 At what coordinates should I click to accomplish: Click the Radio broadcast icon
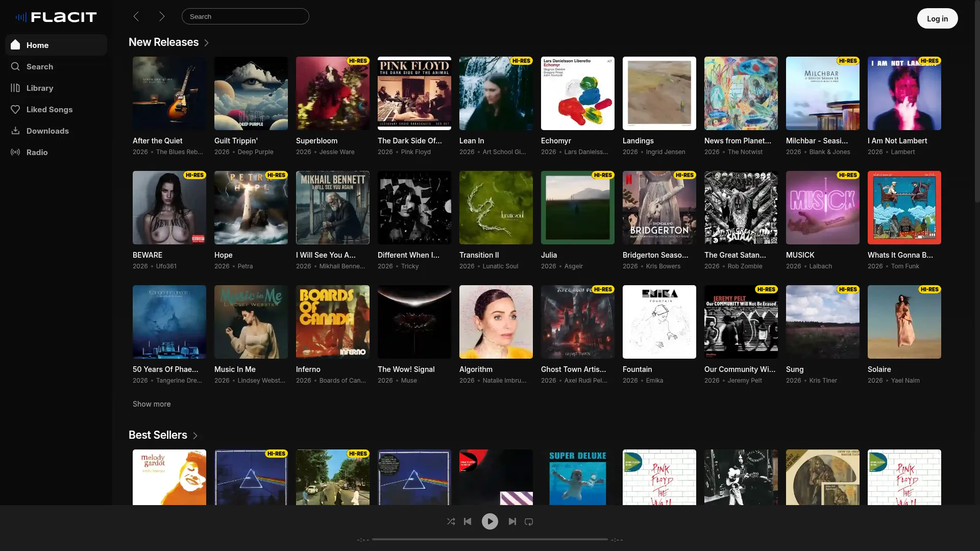(15, 152)
